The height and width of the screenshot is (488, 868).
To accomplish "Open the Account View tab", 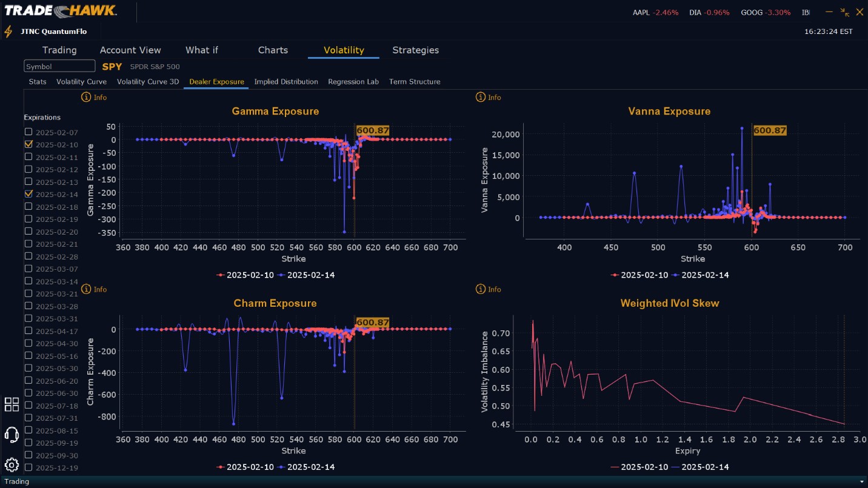I will (130, 50).
